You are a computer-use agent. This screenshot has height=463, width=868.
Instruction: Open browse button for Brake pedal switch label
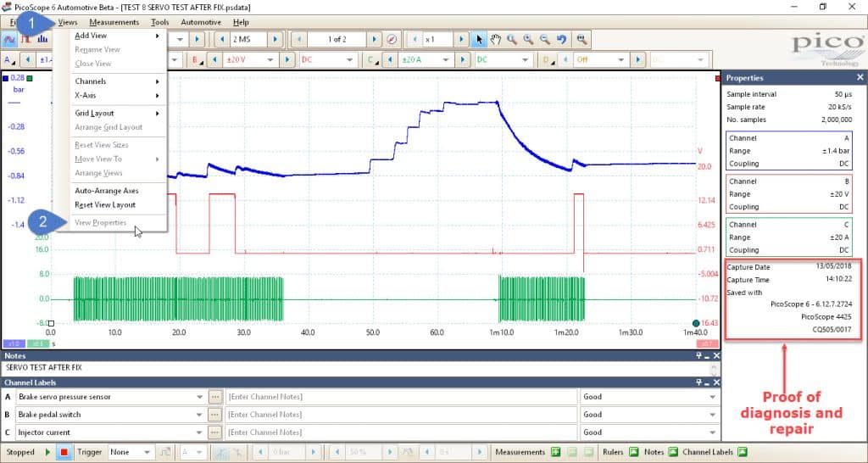coord(215,415)
